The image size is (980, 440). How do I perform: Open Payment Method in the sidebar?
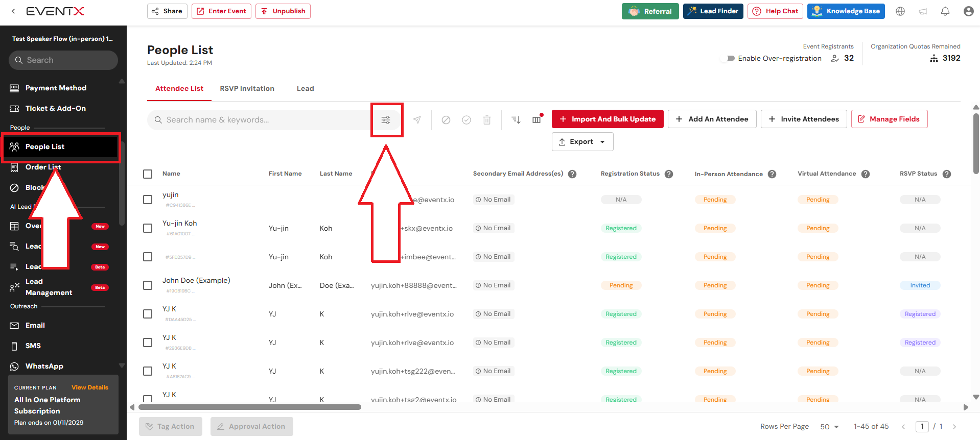pyautogui.click(x=56, y=88)
